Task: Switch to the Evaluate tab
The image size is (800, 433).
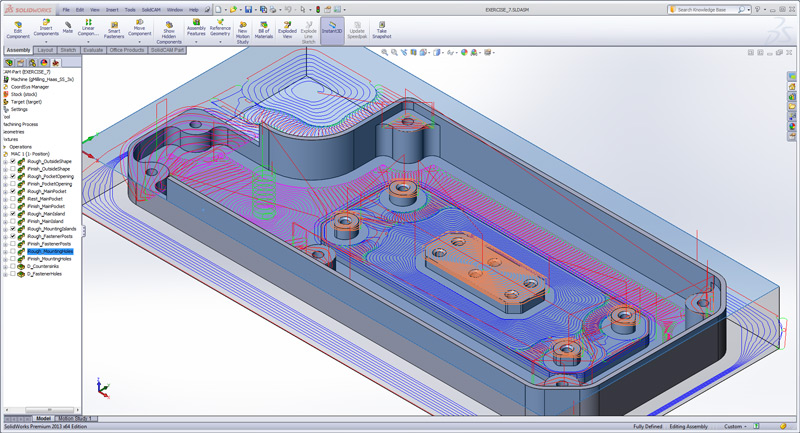Action: pyautogui.click(x=94, y=49)
